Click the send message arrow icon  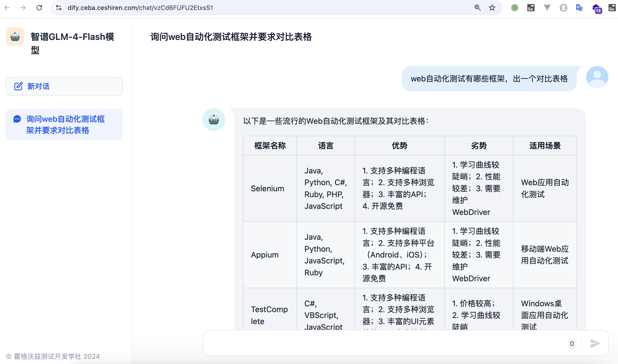point(595,343)
